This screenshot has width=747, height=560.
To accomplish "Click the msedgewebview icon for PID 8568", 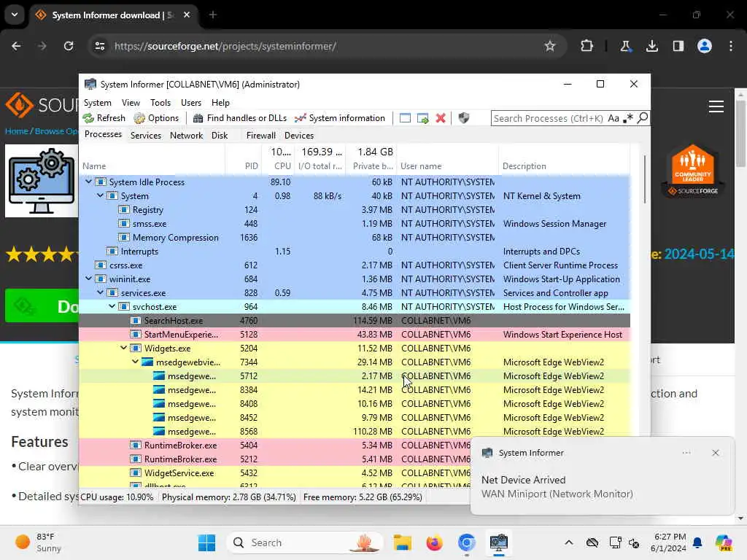I will (x=159, y=432).
